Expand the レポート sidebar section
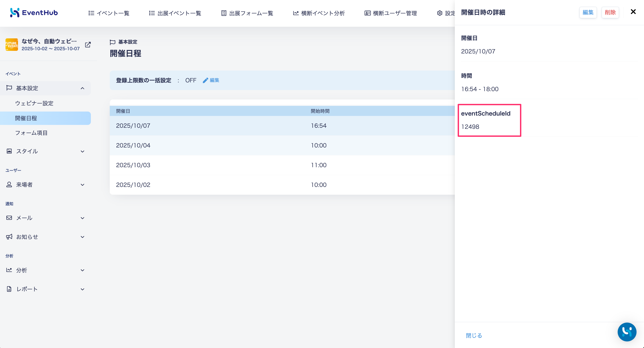644x348 pixels. click(45, 289)
